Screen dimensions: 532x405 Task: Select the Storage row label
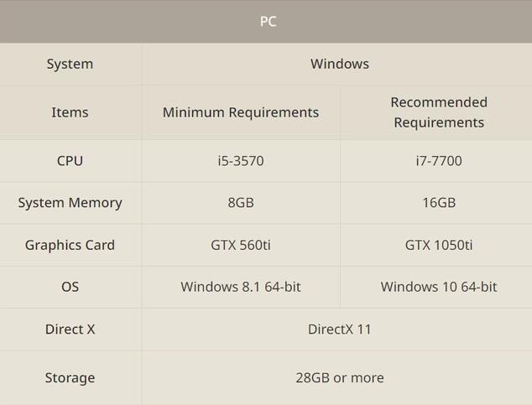[70, 377]
